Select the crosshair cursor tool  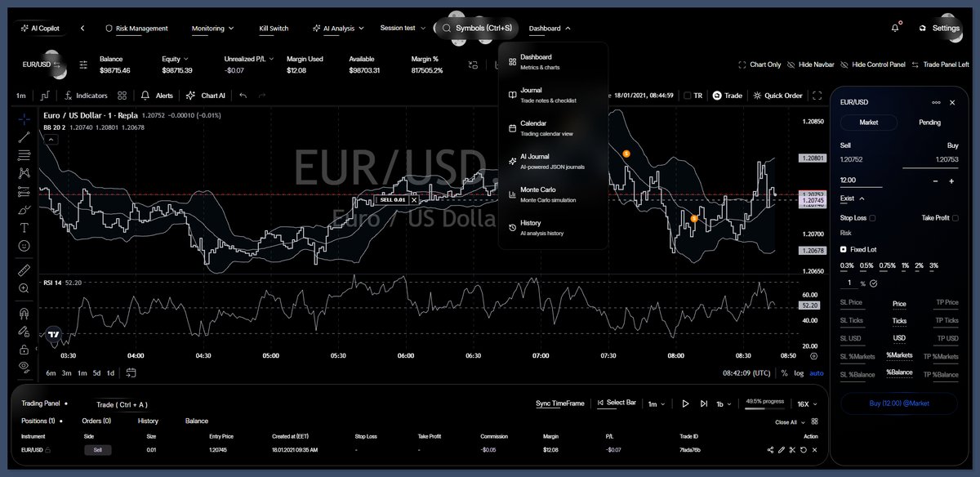click(24, 119)
